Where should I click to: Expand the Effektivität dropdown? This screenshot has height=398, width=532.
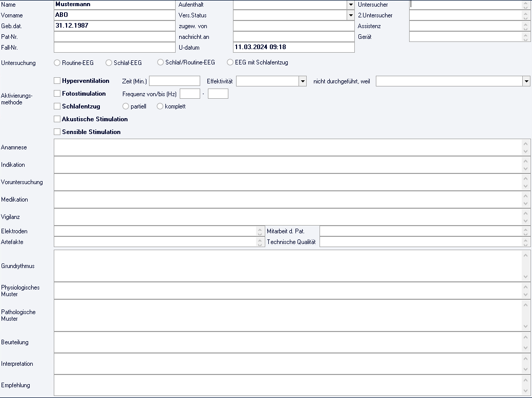coord(303,81)
